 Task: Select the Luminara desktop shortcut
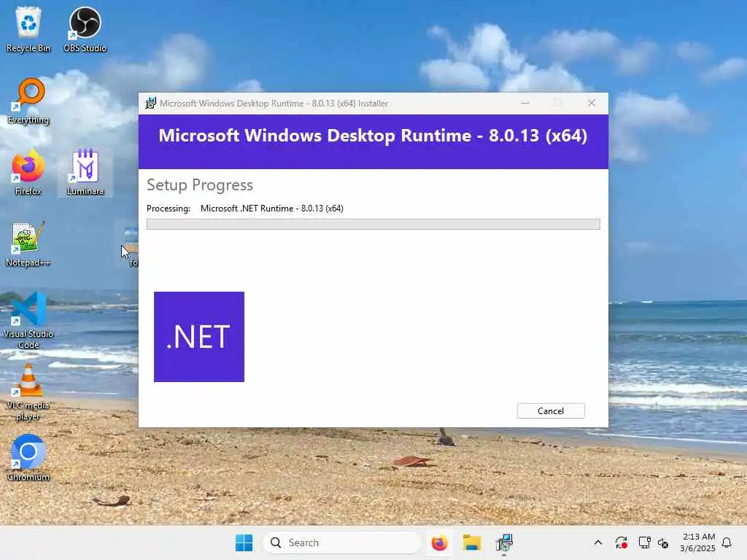pos(85,172)
